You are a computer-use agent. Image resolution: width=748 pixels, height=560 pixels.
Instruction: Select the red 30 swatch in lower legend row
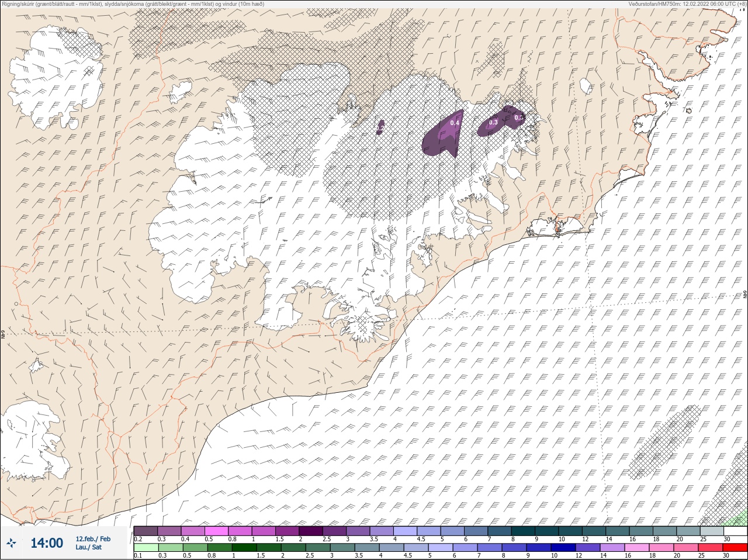click(x=735, y=548)
